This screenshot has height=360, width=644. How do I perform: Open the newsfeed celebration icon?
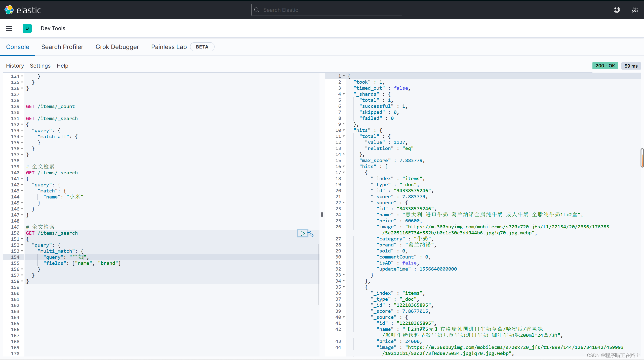[635, 10]
